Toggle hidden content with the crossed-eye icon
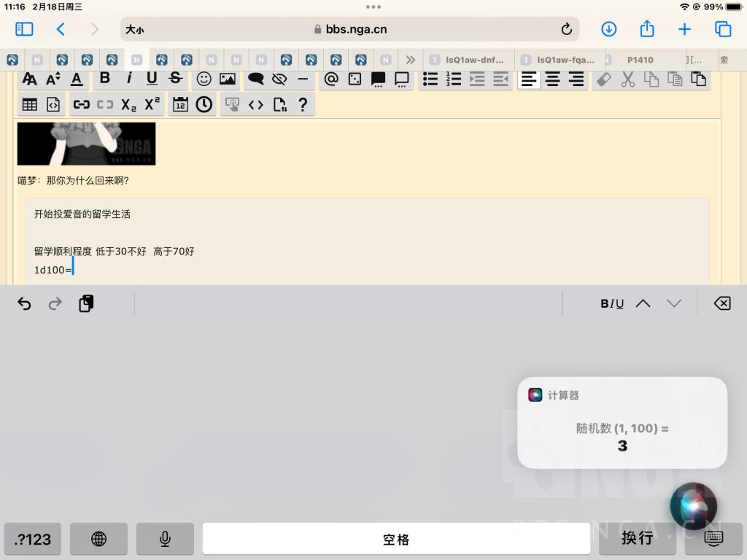This screenshot has width=747, height=560. (279, 79)
